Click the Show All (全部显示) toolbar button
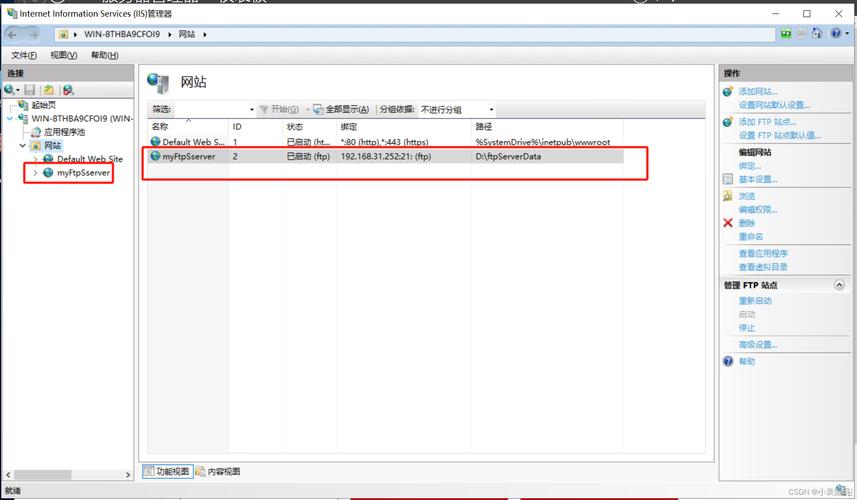Image resolution: width=857 pixels, height=500 pixels. click(341, 109)
